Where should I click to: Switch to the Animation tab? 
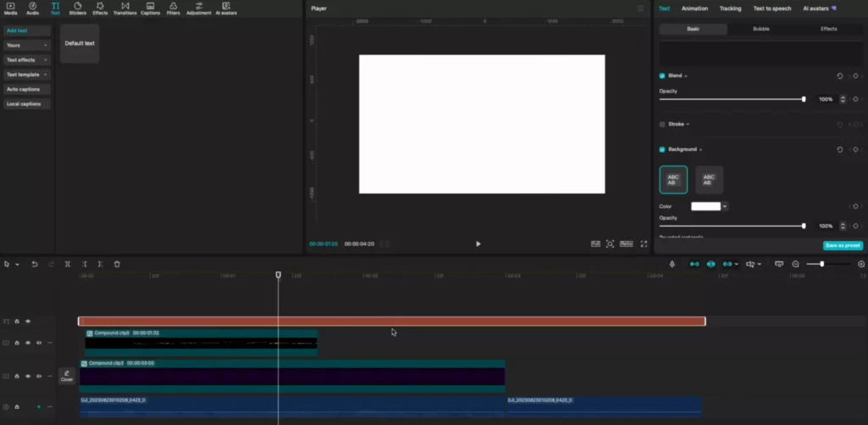click(x=694, y=8)
